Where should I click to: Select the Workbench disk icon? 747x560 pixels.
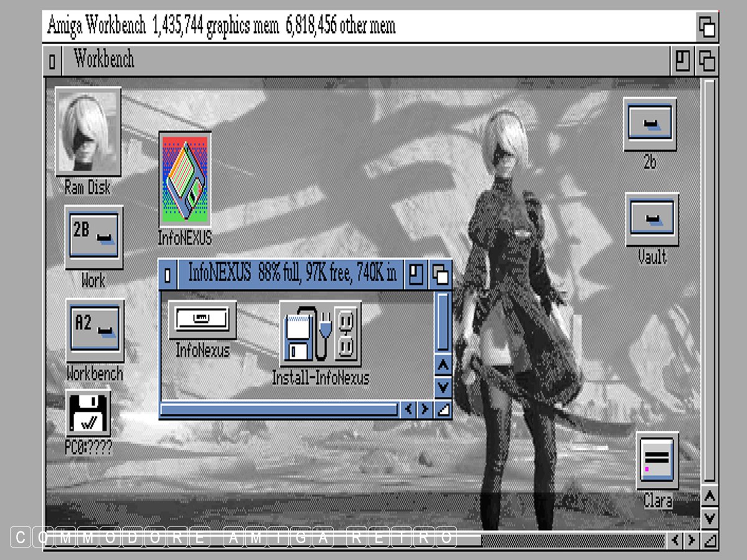(x=95, y=330)
